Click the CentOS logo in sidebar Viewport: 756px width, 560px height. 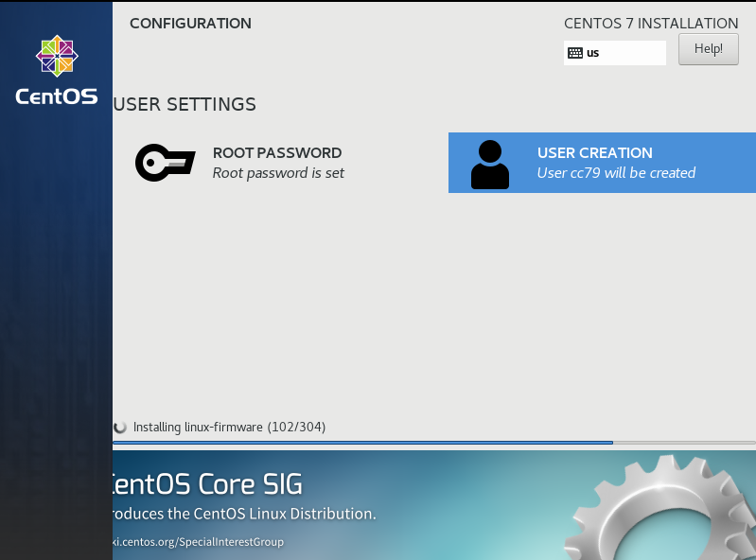pyautogui.click(x=57, y=70)
